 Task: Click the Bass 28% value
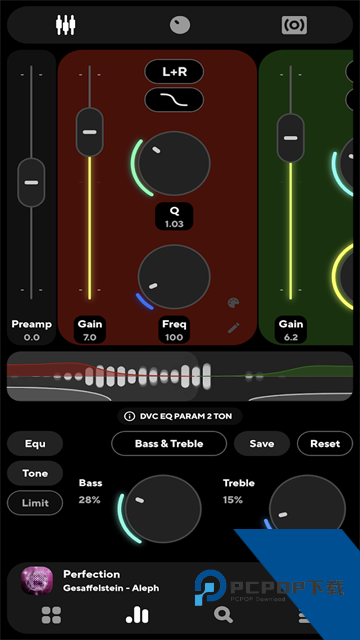coord(89,500)
